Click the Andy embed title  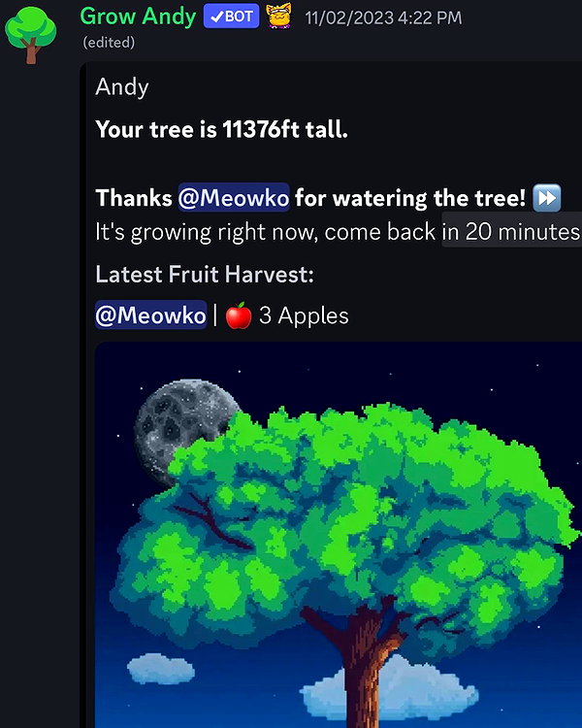[x=122, y=86]
